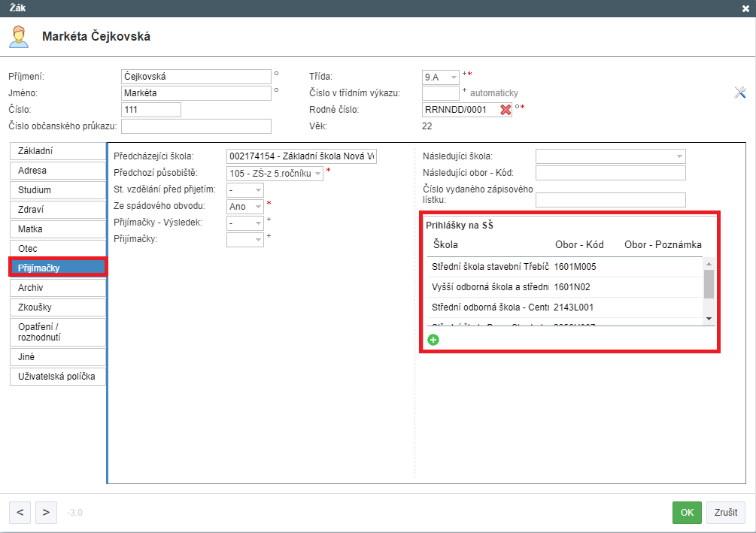Viewport: 756px width, 533px height.
Task: Go to next student with > button
Action: tap(46, 512)
